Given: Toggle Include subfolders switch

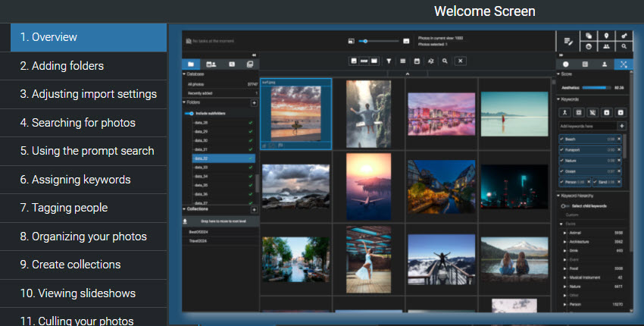Looking at the screenshot, I should pyautogui.click(x=189, y=113).
